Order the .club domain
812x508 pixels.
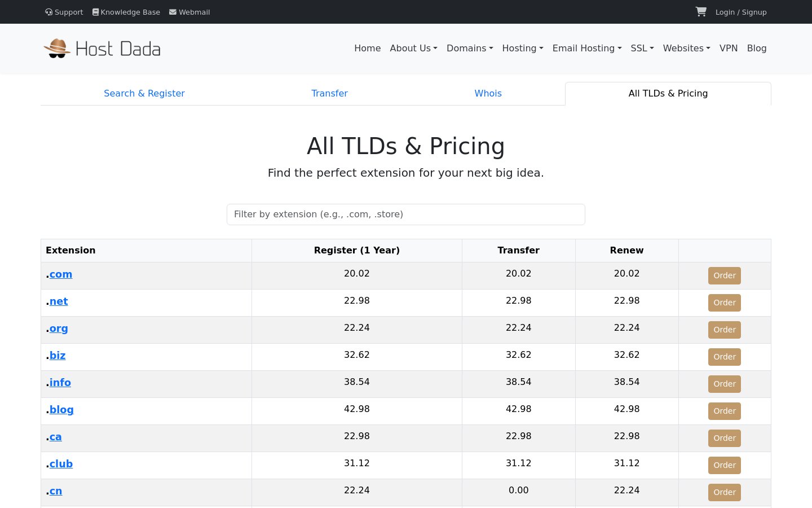click(725, 465)
